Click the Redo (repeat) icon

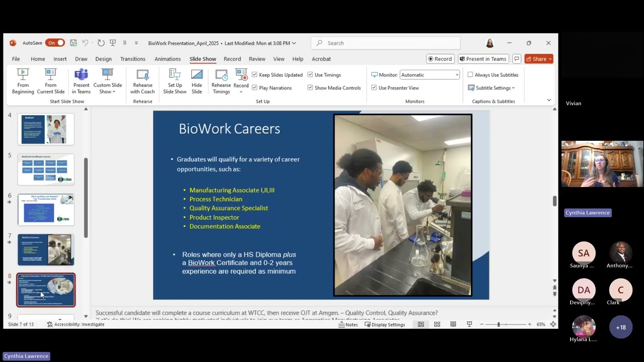click(x=101, y=43)
